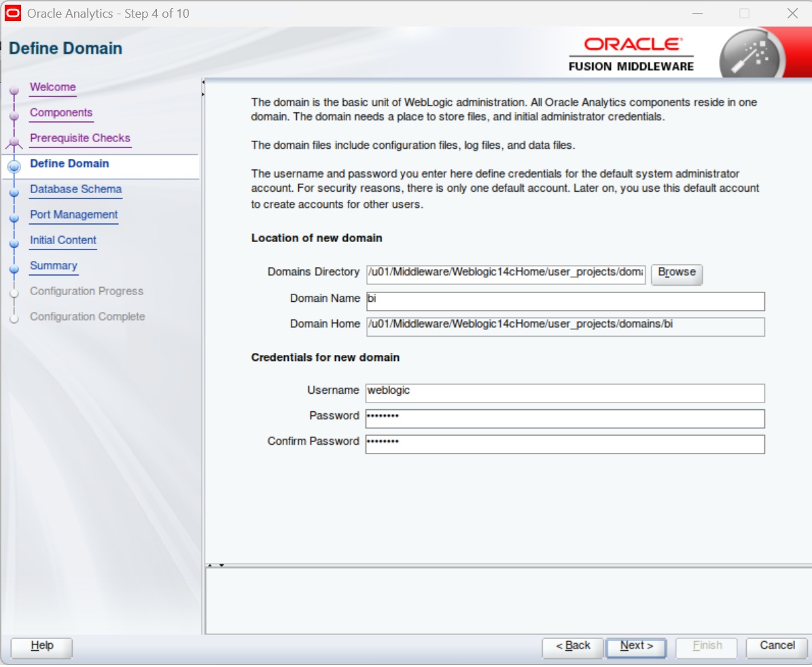Open the Port Management step

coord(74,215)
